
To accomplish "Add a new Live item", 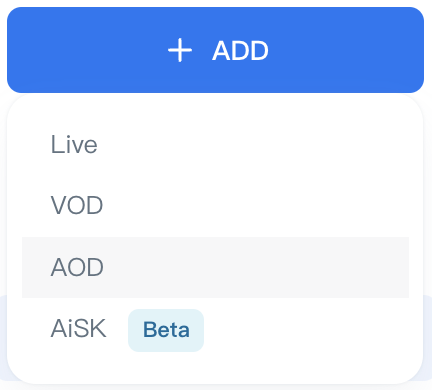I will tap(215, 145).
